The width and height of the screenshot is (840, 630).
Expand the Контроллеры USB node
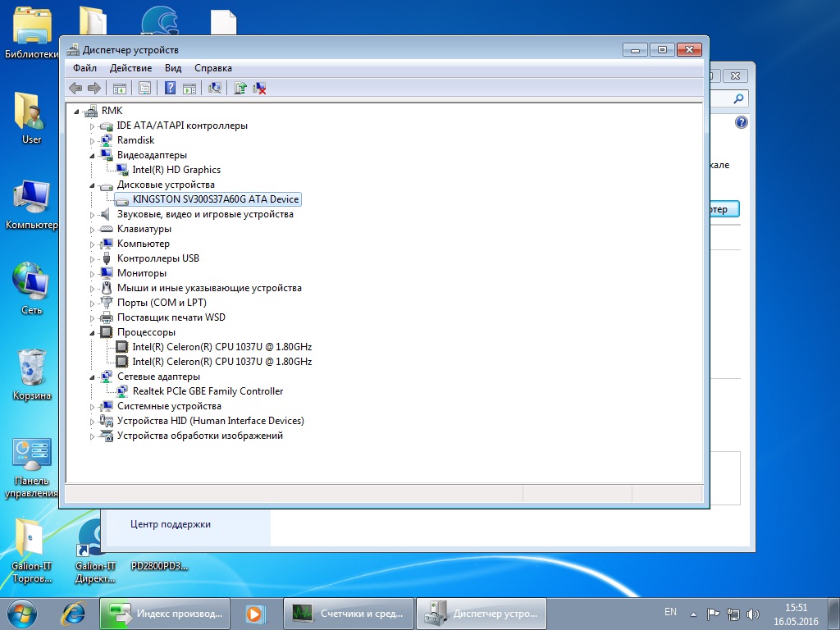click(92, 259)
